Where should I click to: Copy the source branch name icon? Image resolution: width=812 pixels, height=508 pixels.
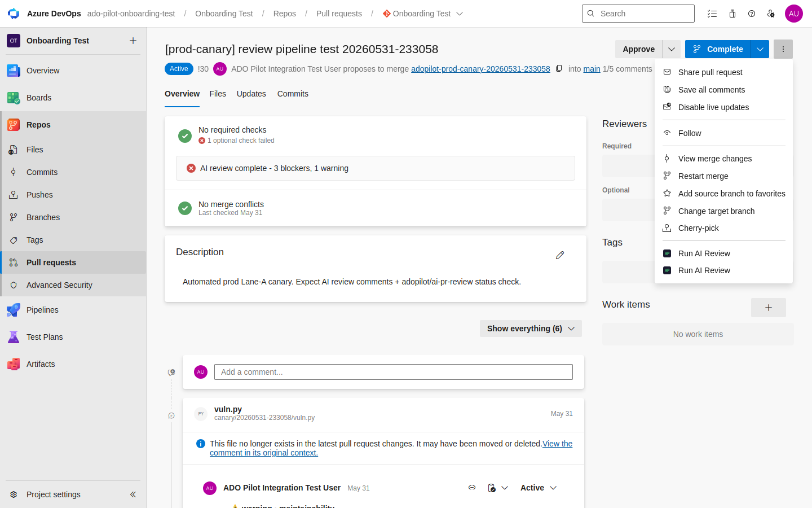pyautogui.click(x=559, y=68)
